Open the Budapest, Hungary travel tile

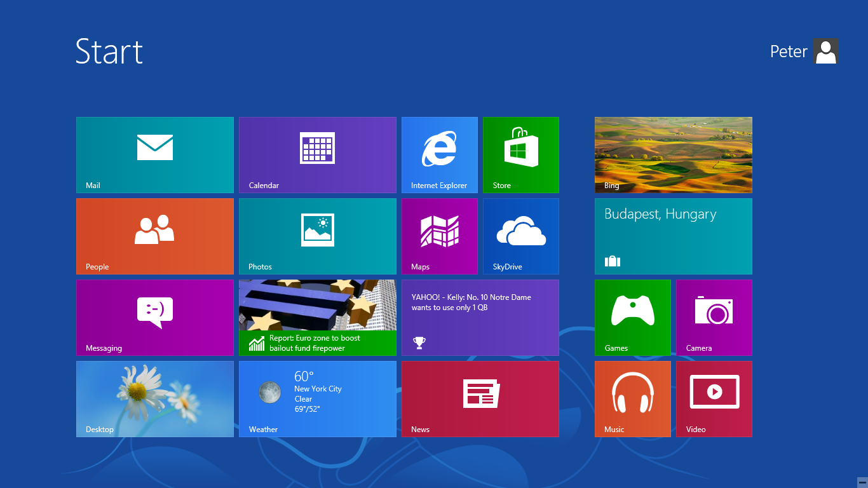point(674,236)
